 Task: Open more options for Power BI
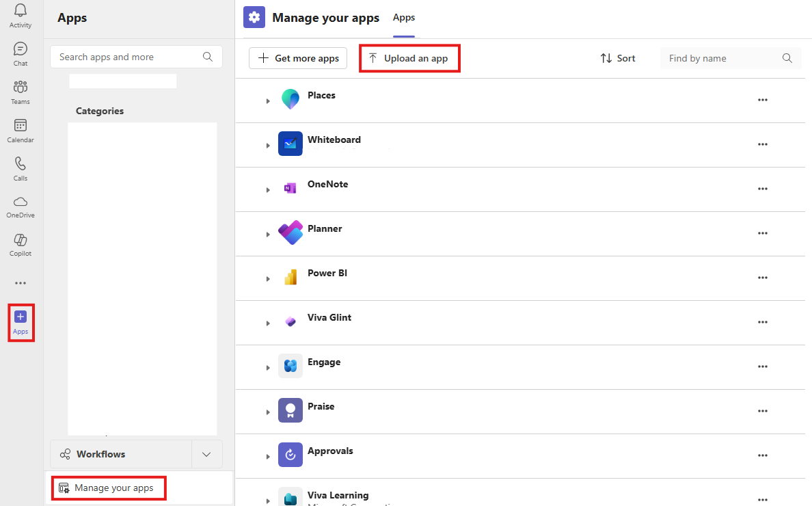tap(762, 278)
